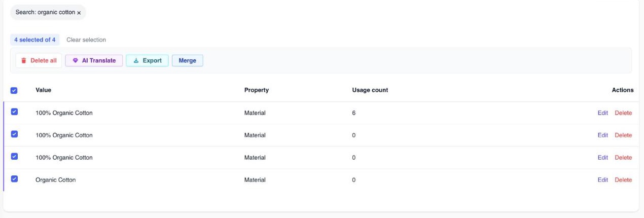This screenshot has width=644, height=218.
Task: Edit the plain 'Organic Cotton' value
Action: (602, 180)
